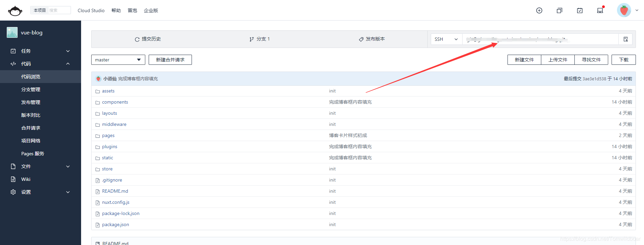The image size is (644, 245).
Task: Copy the repository URL icon
Action: click(x=626, y=39)
